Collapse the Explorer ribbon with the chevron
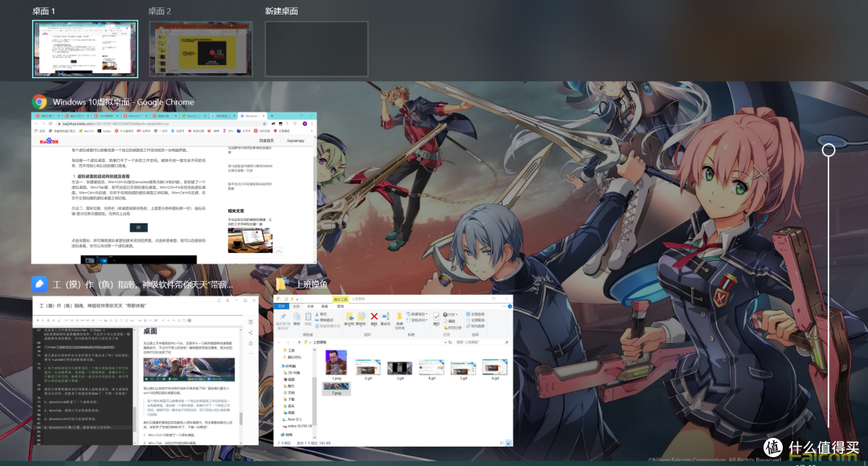 pos(504,306)
